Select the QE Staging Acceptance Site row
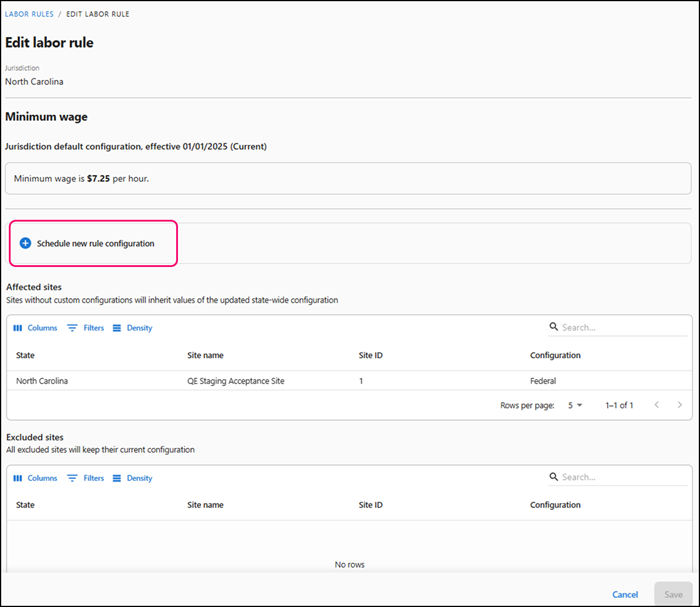The image size is (700, 607). (235, 381)
